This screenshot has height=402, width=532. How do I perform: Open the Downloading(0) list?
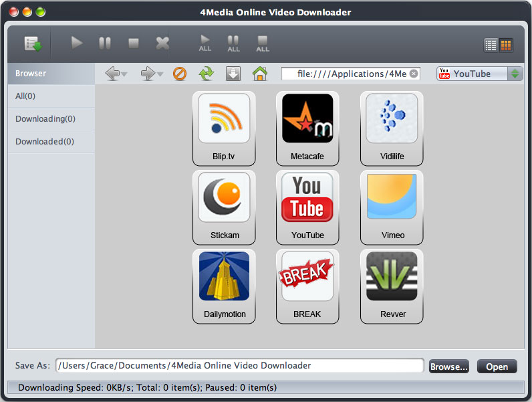coord(51,119)
